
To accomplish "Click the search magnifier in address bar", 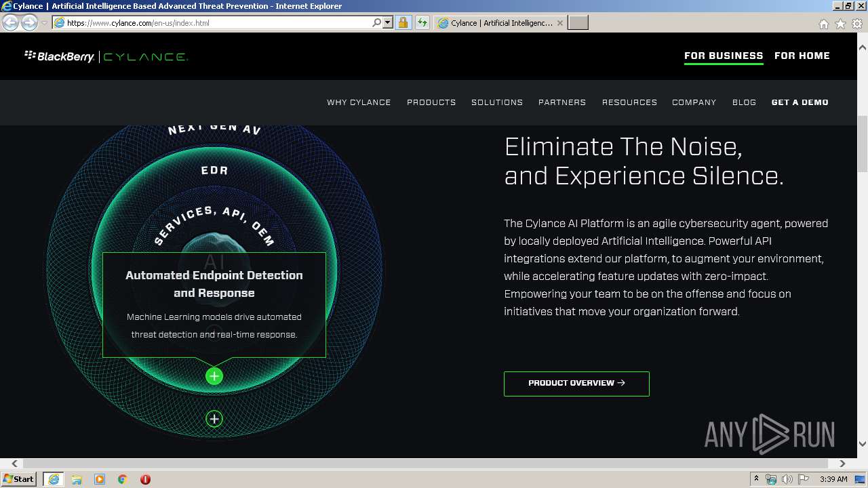I will pos(377,22).
